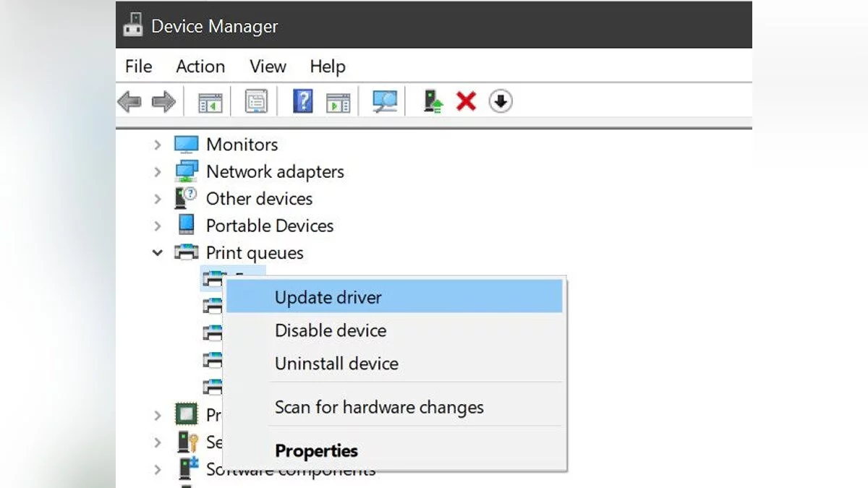Open the Properties toolbar icon
The width and height of the screenshot is (868, 488).
point(256,102)
